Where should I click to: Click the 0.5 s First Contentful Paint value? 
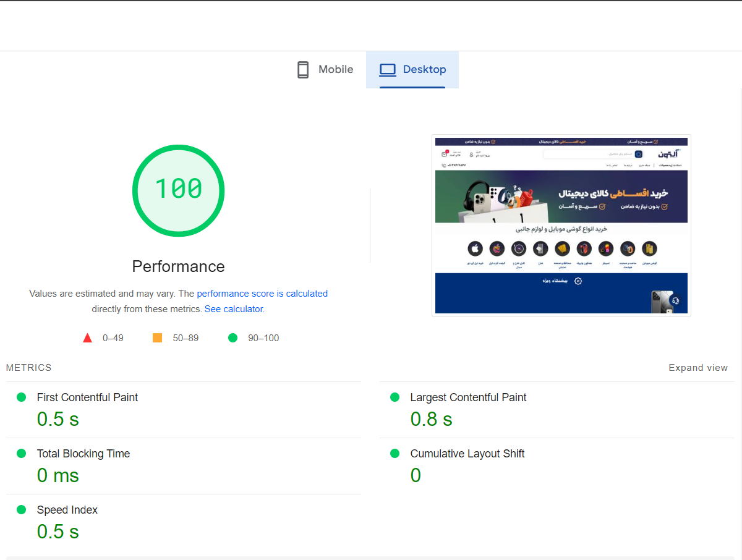point(58,419)
